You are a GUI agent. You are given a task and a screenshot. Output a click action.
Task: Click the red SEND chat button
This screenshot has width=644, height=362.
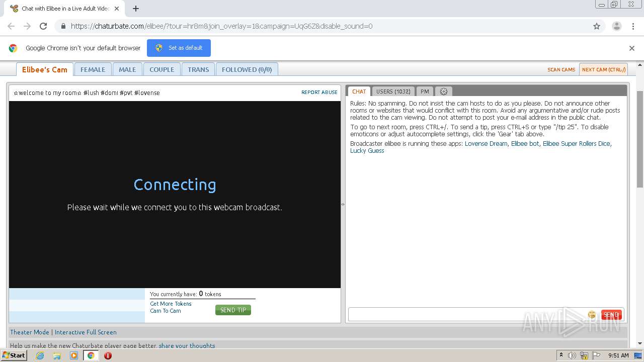611,315
